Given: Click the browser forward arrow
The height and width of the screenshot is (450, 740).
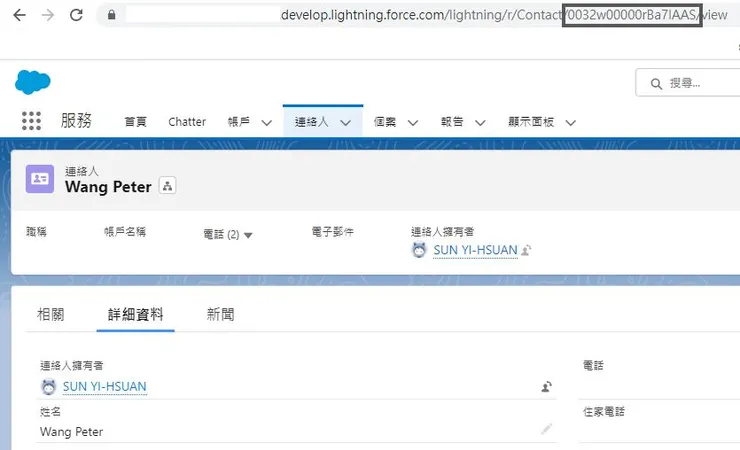Looking at the screenshot, I should coord(48,15).
